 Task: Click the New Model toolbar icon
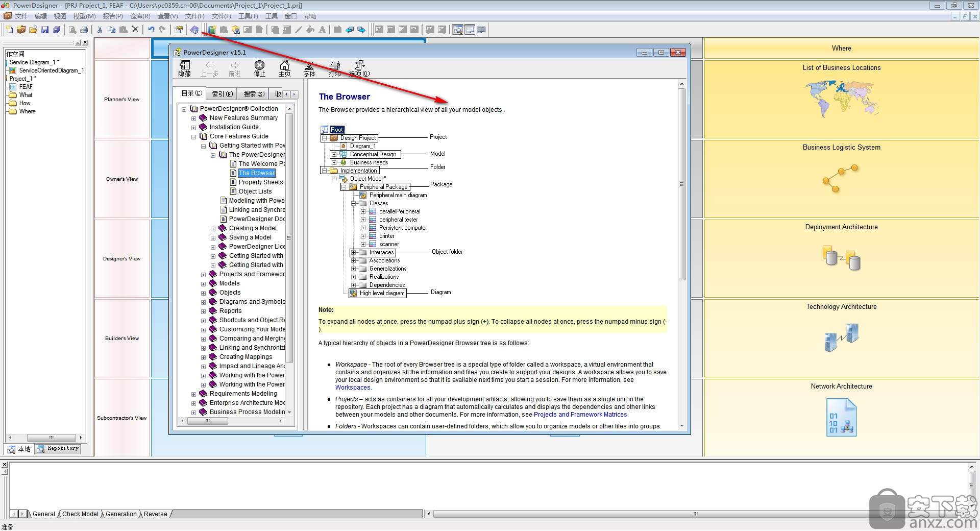click(x=10, y=30)
